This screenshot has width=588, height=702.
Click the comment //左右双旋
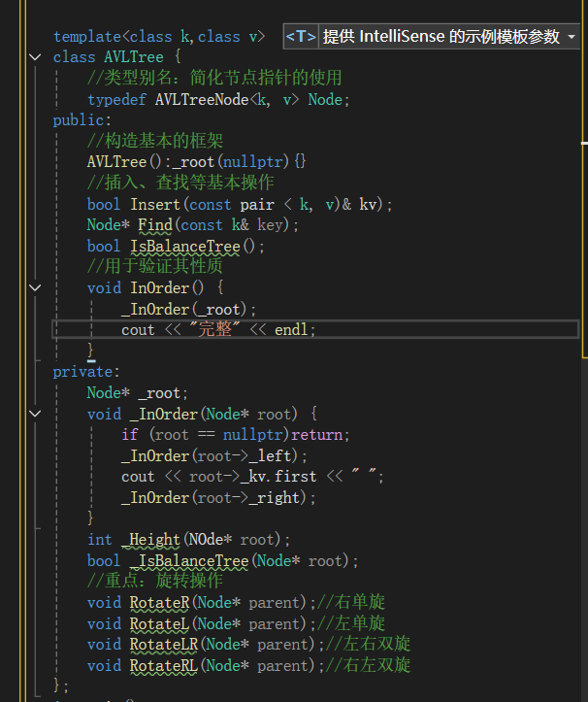click(368, 644)
